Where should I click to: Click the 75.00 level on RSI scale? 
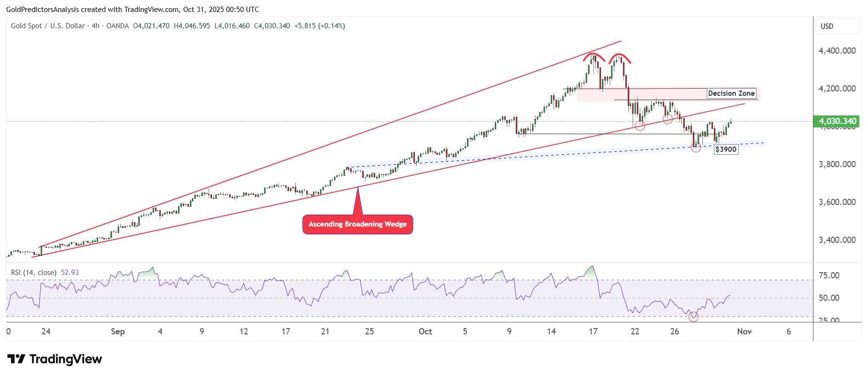pos(829,275)
